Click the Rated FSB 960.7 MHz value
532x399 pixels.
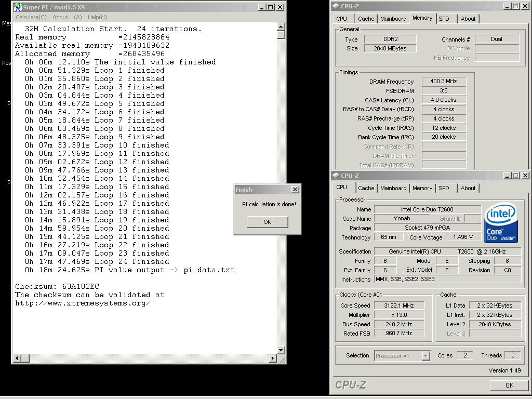pyautogui.click(x=399, y=334)
